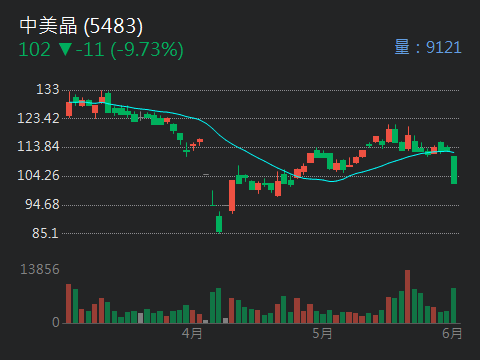Click the tallest red volume bar
Screen dimensions: 480x360
point(407,296)
